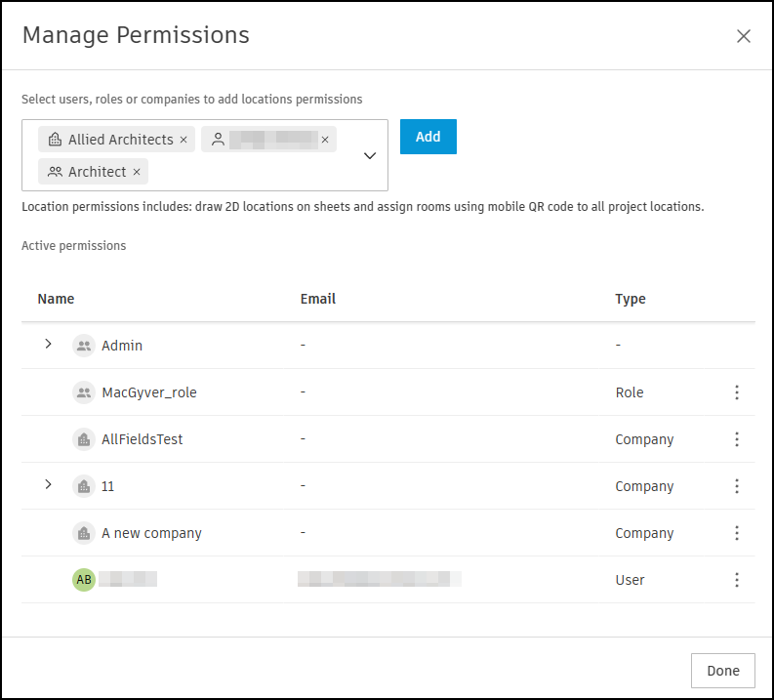The height and width of the screenshot is (700, 774).
Task: Click the Add button
Action: (x=428, y=137)
